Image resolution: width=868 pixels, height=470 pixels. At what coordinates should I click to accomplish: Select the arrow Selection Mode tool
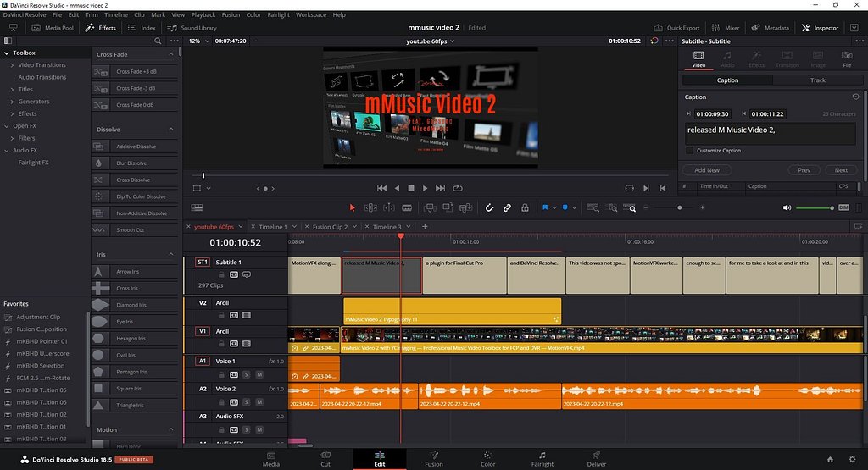coord(352,208)
